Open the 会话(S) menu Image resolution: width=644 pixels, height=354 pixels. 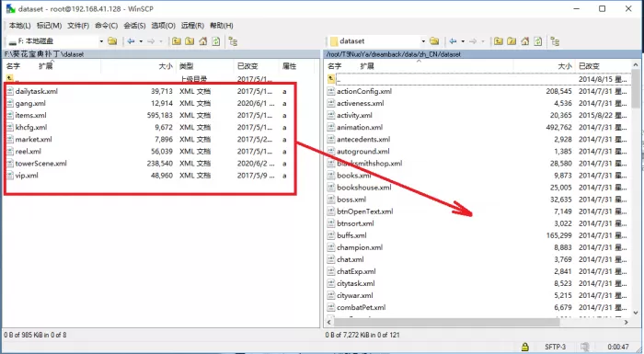(x=134, y=26)
